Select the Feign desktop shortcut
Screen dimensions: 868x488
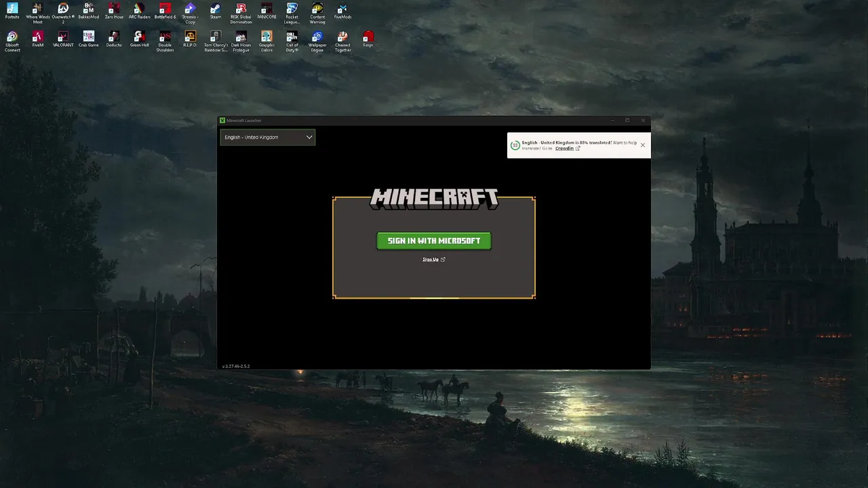coord(368,39)
